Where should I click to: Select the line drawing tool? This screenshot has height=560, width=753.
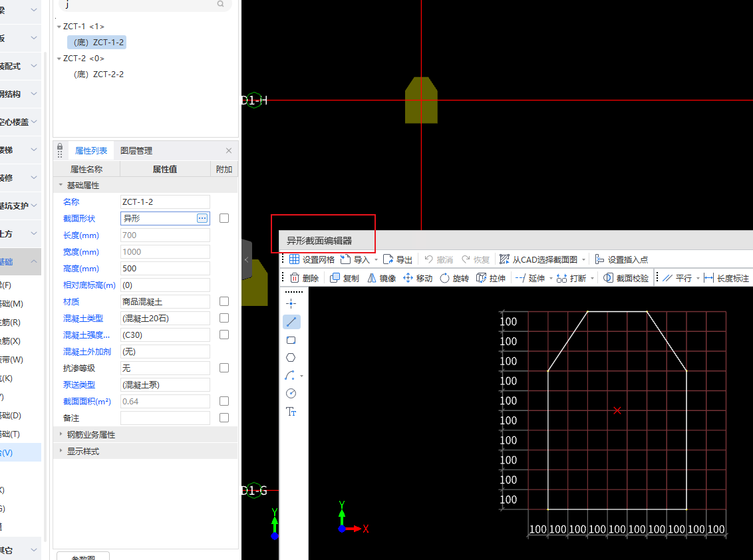point(291,322)
